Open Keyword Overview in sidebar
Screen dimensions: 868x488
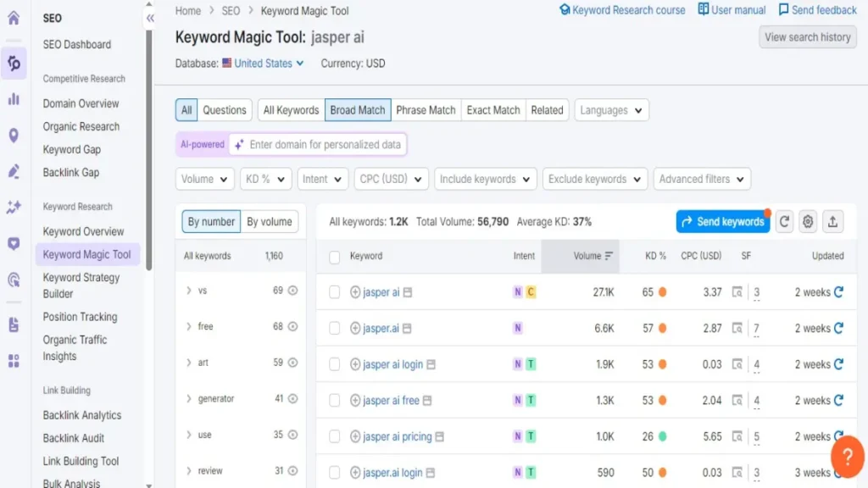tap(84, 231)
